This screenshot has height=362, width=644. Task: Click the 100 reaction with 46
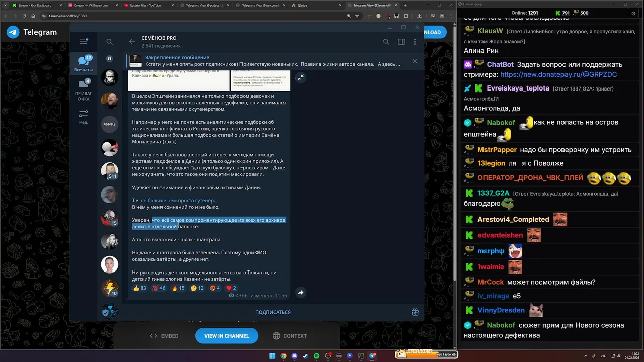pos(159,288)
